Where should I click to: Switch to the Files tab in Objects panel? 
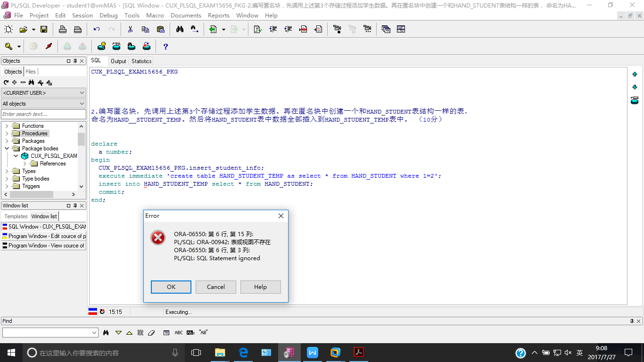(31, 72)
